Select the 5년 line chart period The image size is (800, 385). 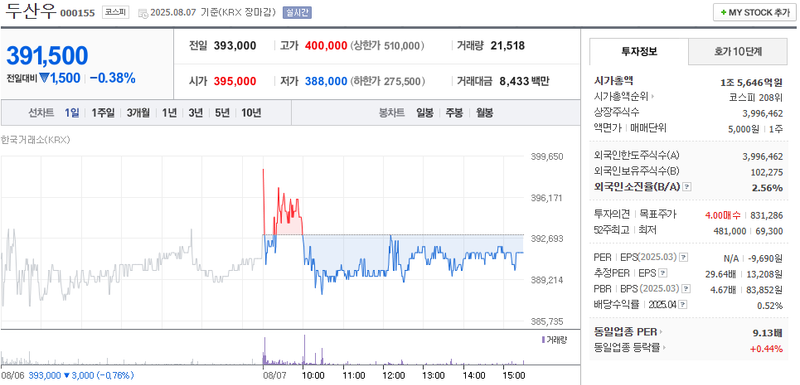pos(222,113)
